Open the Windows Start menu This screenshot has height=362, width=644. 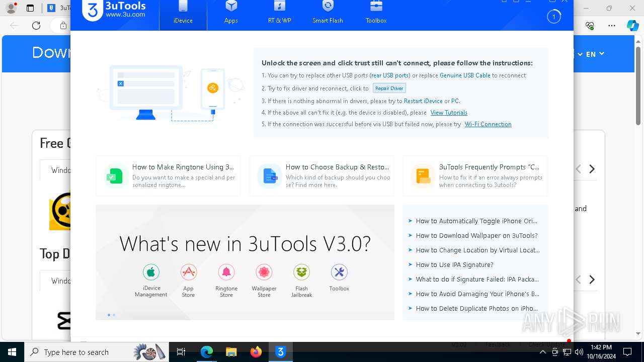pos(12,352)
